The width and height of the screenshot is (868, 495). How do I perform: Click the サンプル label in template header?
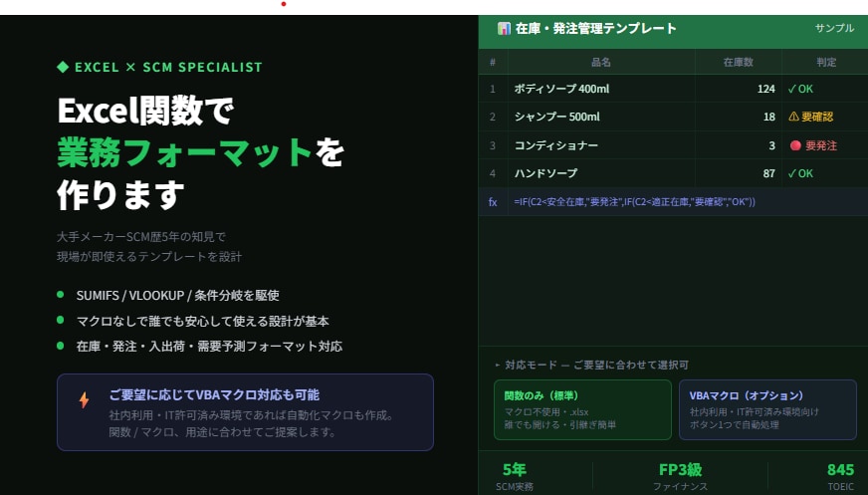834,28
